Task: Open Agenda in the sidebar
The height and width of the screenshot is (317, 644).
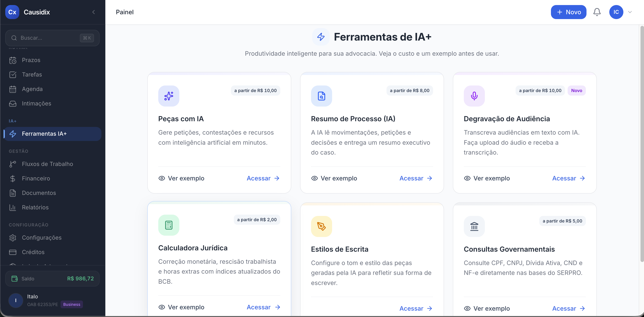Action: pos(52,89)
